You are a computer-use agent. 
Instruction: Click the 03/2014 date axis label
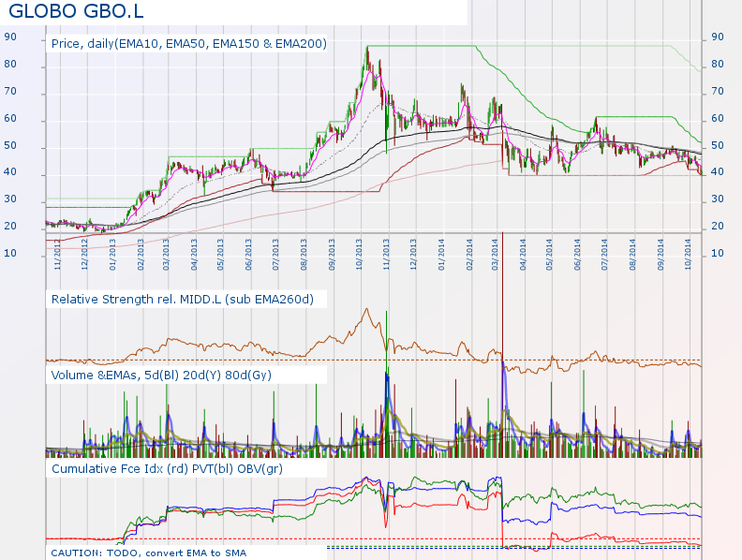pos(495,255)
